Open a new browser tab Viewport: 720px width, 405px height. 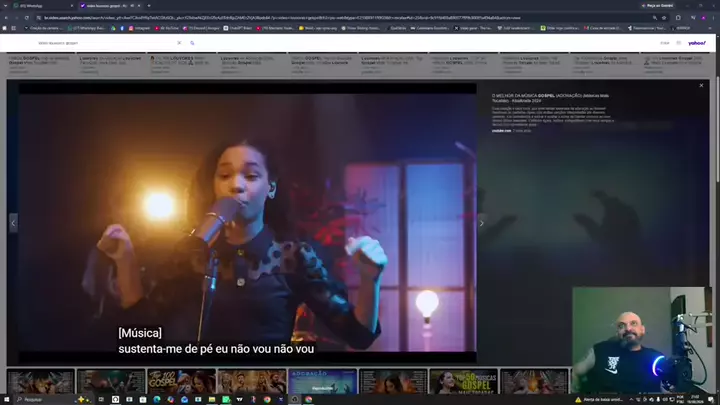pos(149,6)
